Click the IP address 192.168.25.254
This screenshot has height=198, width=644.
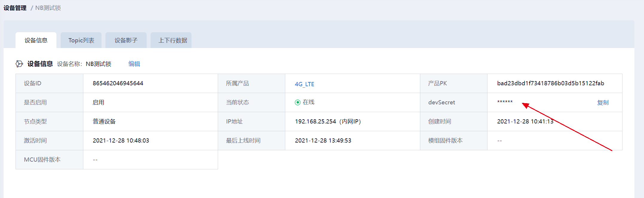pyautogui.click(x=315, y=122)
